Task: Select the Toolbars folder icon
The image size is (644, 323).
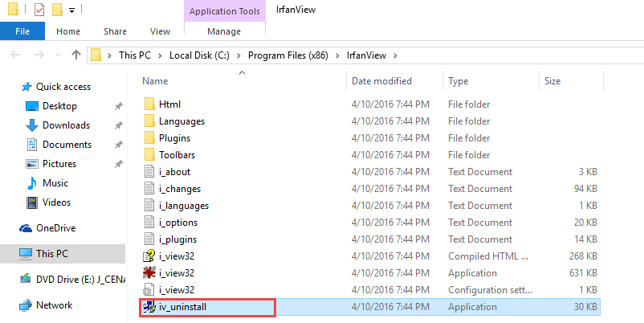Action: 149,155
